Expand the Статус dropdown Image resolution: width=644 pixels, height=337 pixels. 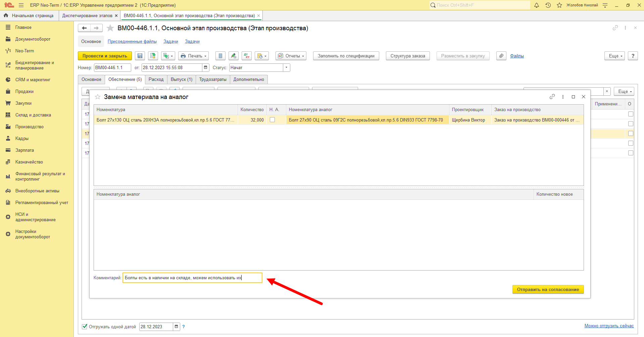pyautogui.click(x=287, y=67)
